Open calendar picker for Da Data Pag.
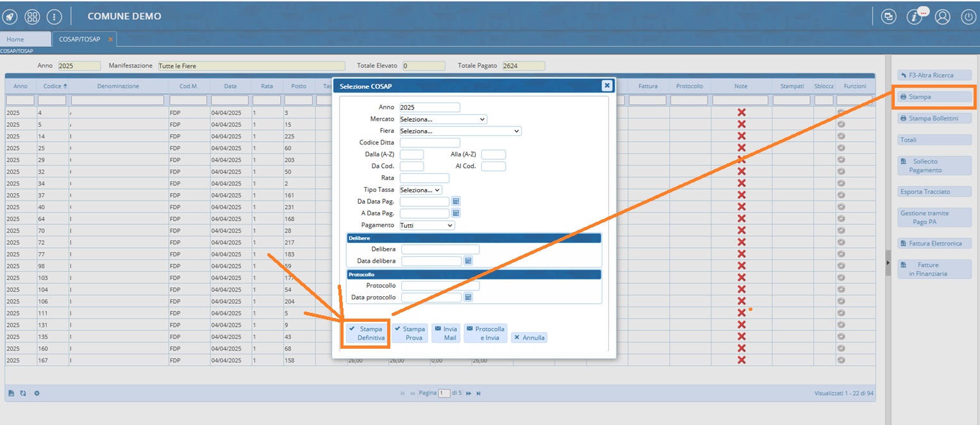 456,201
